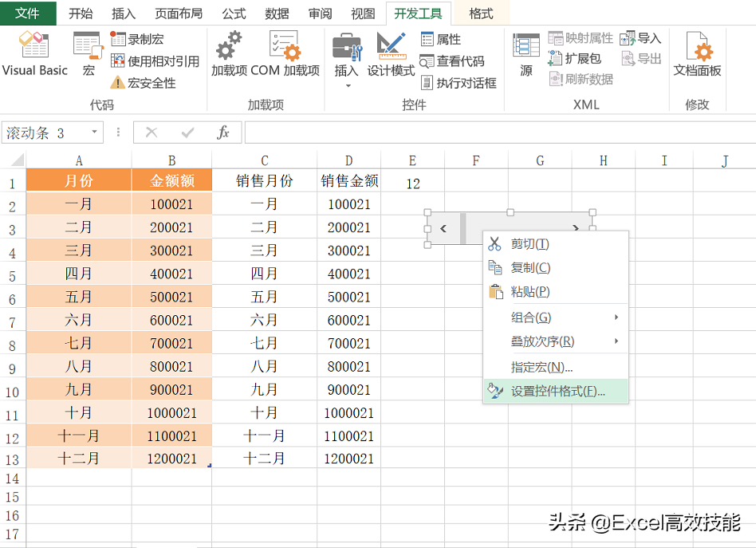Click 执行对话框 button
This screenshot has height=548, width=756.
point(458,82)
